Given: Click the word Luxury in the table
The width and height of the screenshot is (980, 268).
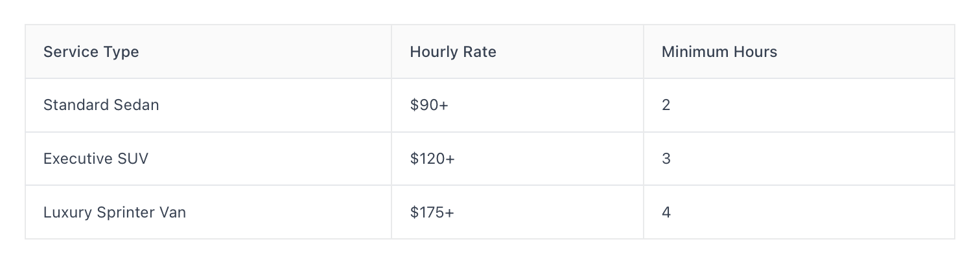Looking at the screenshot, I should 67,212.
